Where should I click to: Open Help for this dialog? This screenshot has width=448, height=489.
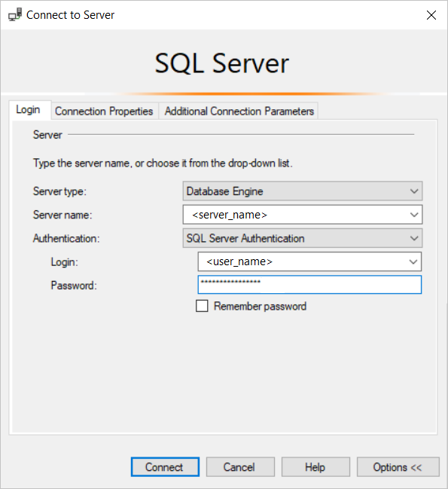pos(315,467)
